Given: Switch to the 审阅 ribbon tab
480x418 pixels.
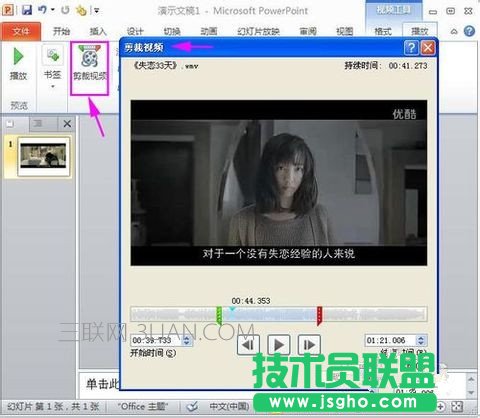Looking at the screenshot, I should pos(308,32).
